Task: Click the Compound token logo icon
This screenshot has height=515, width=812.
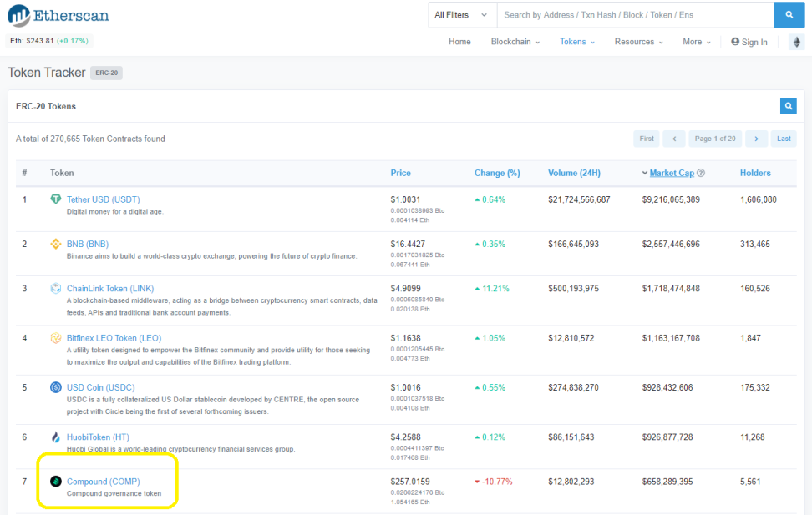Action: pyautogui.click(x=55, y=482)
